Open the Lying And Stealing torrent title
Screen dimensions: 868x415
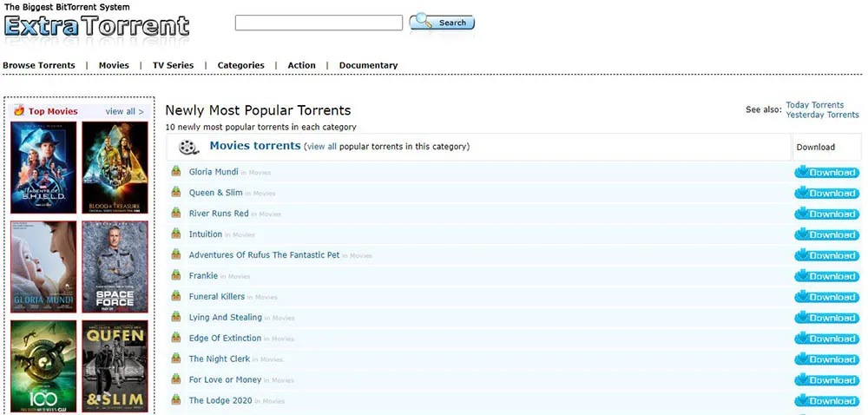(x=226, y=317)
